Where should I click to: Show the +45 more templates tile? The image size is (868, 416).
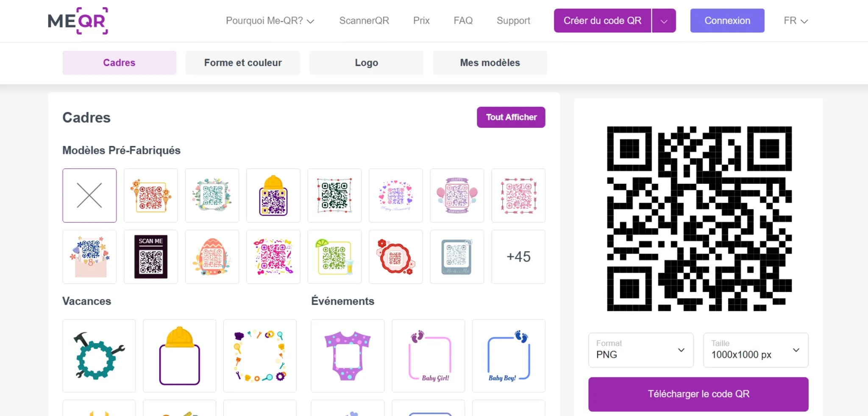pyautogui.click(x=518, y=257)
